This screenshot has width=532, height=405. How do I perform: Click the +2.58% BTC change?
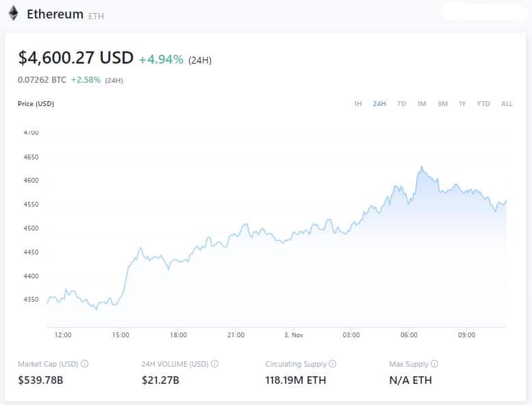86,80
